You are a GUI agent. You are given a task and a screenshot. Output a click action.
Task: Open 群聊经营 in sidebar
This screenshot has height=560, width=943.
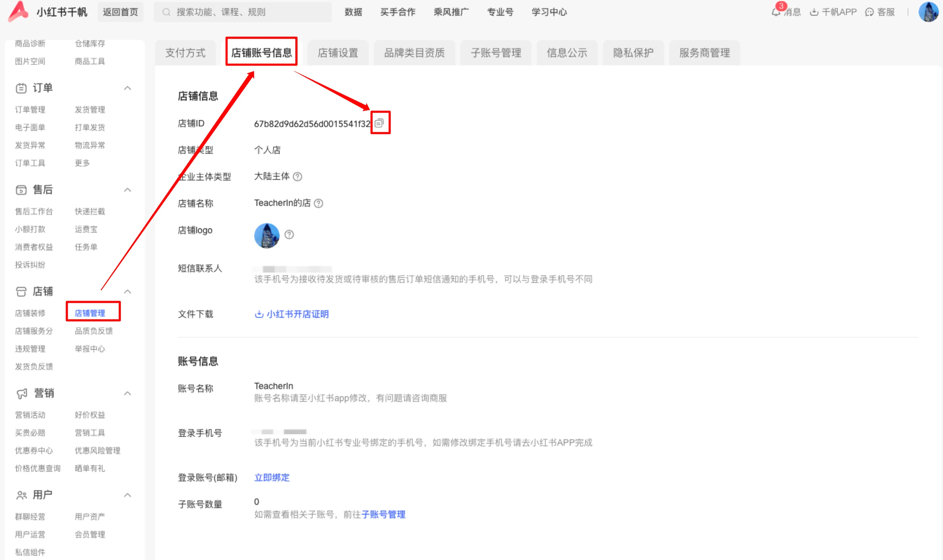[x=30, y=517]
